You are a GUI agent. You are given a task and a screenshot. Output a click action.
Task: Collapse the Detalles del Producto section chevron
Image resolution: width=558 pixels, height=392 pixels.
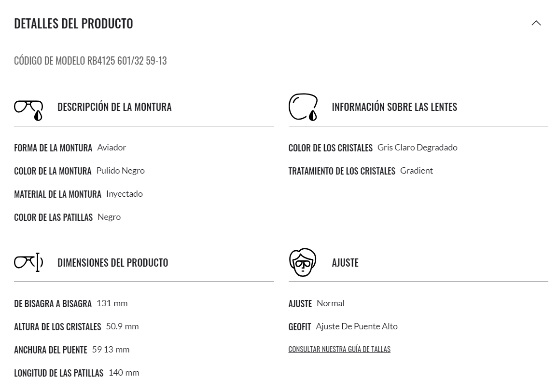536,23
